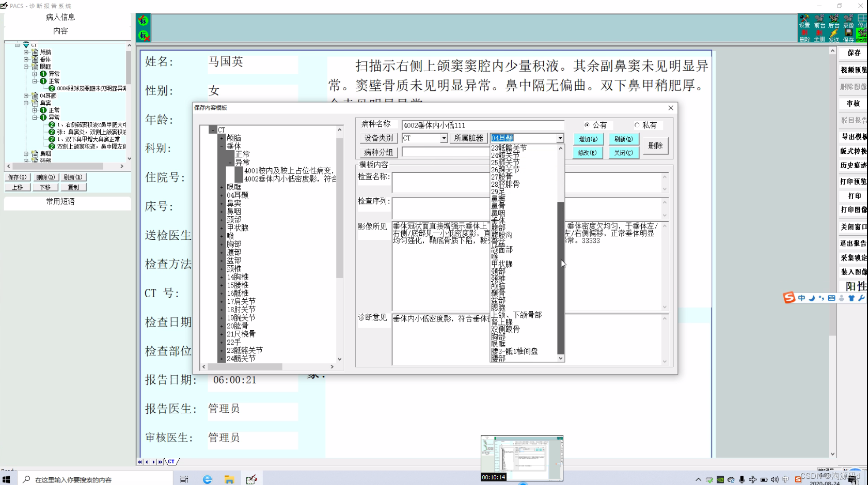Click the 病种分组 input field

446,152
